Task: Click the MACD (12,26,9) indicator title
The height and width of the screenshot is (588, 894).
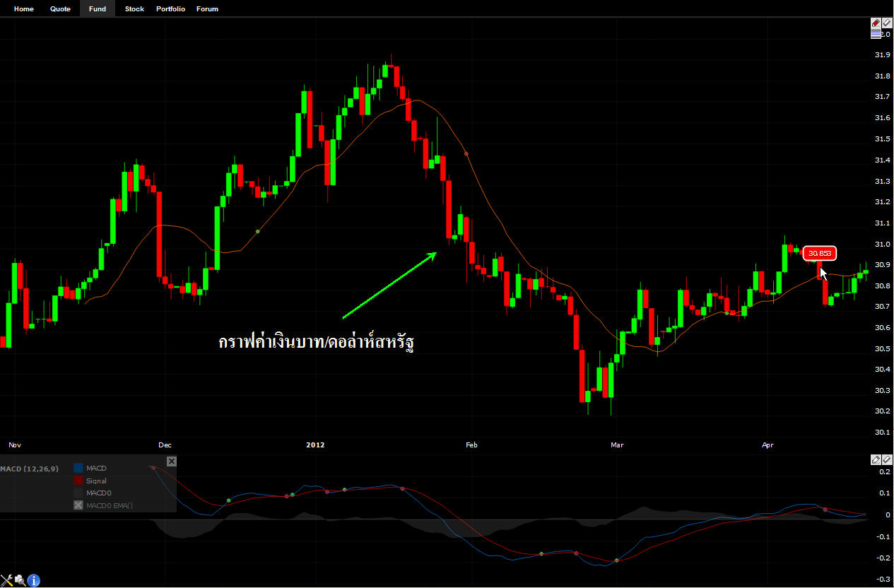Action: tap(30, 469)
